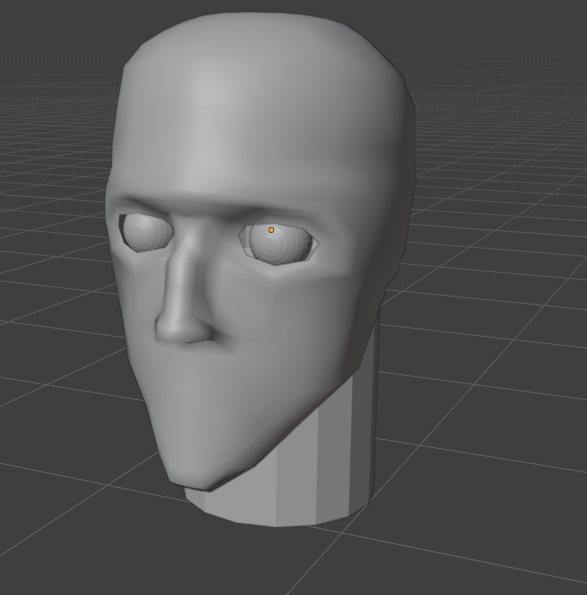The image size is (587, 595).
Task: Select the eyeball sphere without an orange dot
Action: point(147,232)
